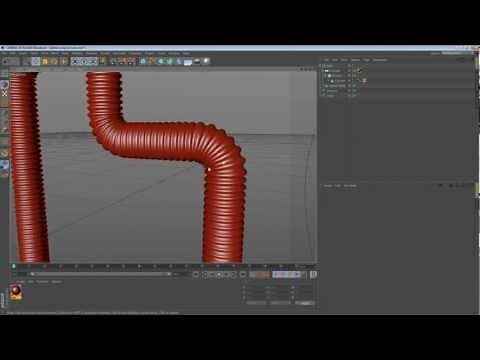Viewport: 480px width, 360px height.
Task: Click the Camera object icon
Action: point(197,61)
